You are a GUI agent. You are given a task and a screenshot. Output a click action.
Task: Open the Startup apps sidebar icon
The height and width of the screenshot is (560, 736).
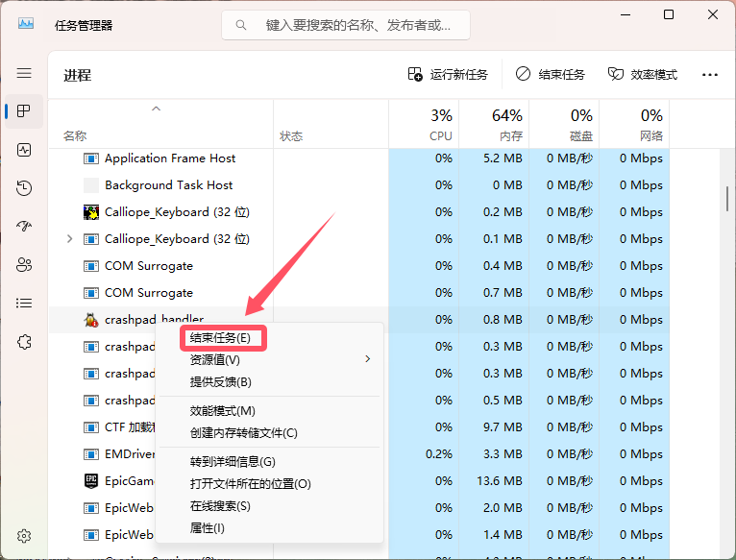coord(24,227)
